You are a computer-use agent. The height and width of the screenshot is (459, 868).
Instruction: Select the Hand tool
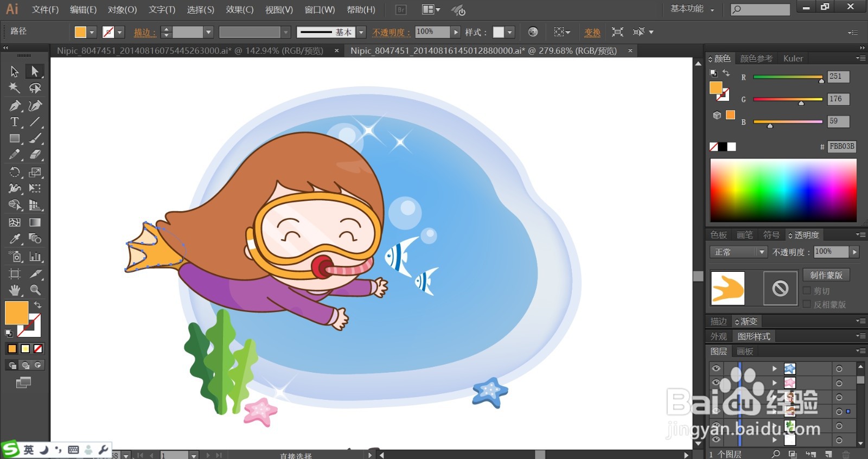point(15,290)
